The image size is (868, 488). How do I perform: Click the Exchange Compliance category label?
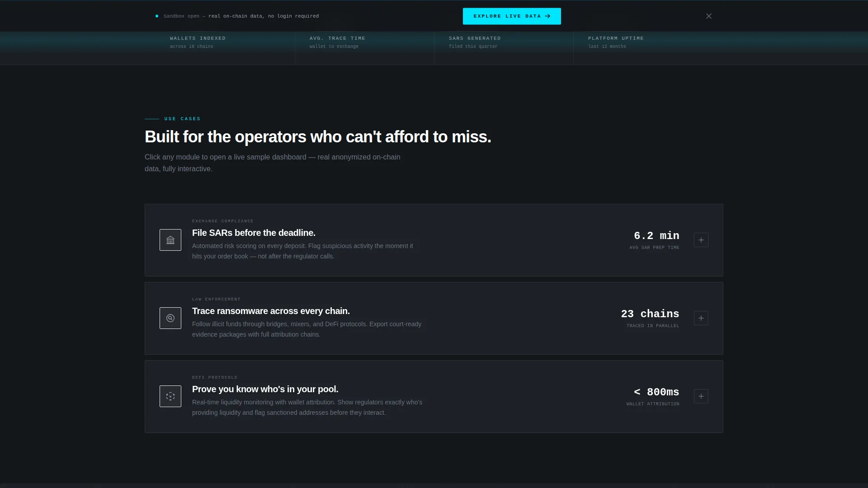(223, 221)
